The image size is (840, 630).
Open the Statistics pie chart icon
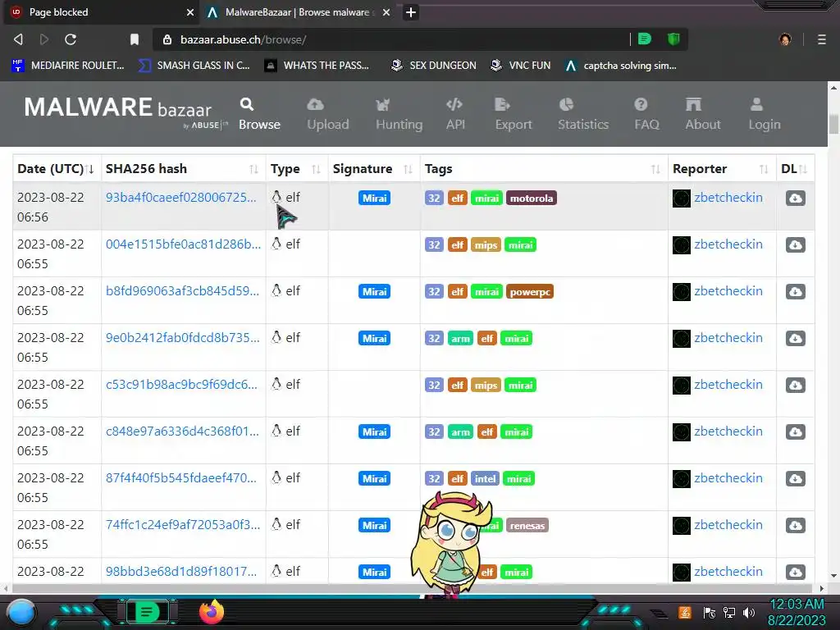click(566, 104)
